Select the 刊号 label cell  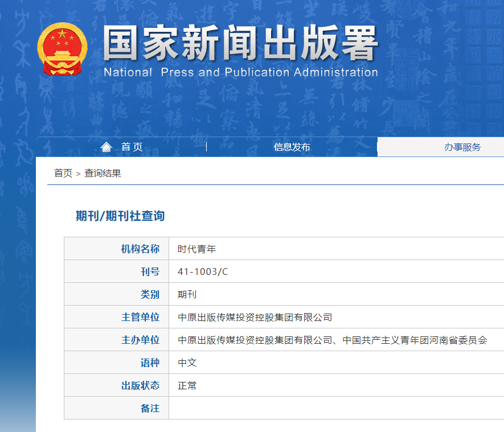(116, 271)
